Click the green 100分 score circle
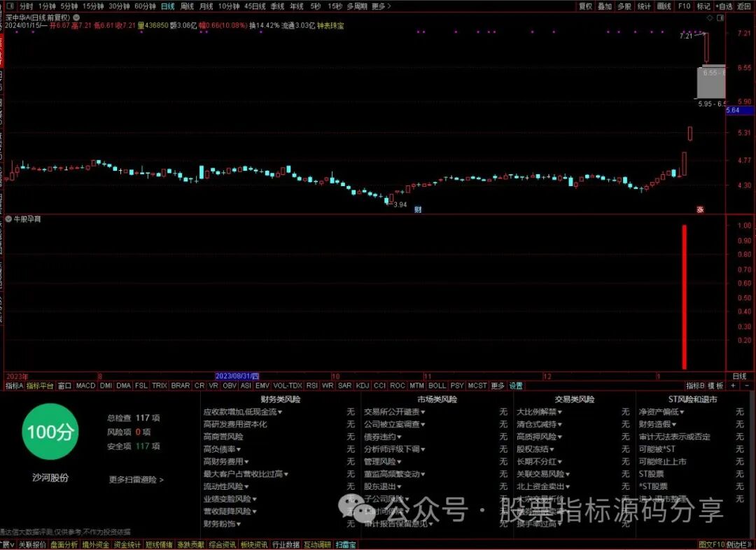756x550 pixels. (x=50, y=432)
